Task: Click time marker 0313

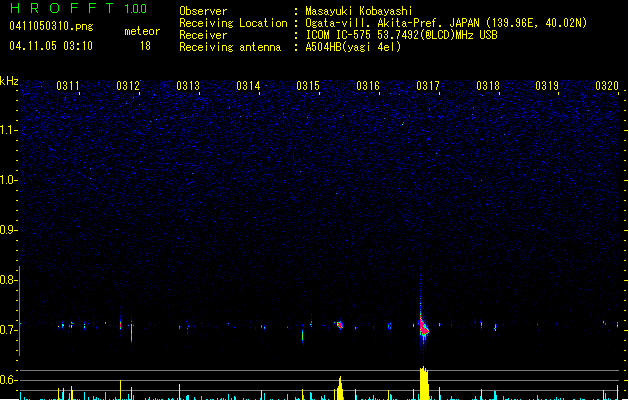Action: click(188, 86)
